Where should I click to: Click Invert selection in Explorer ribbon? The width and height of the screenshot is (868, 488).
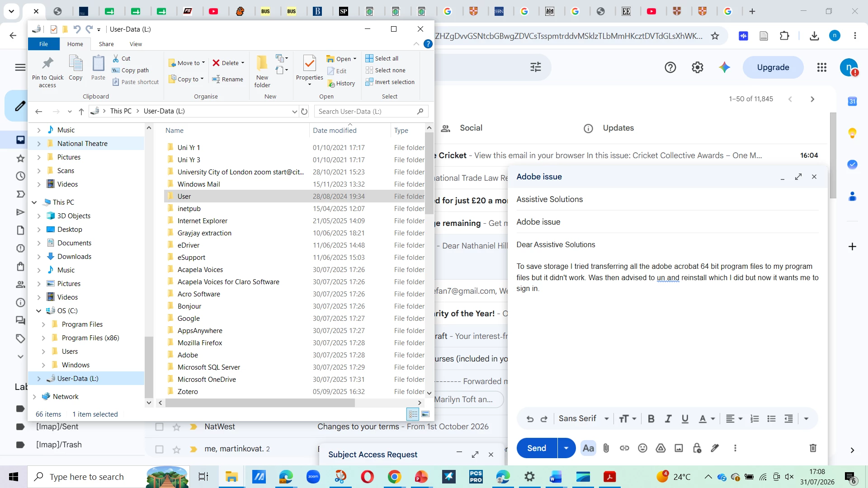coord(390,82)
